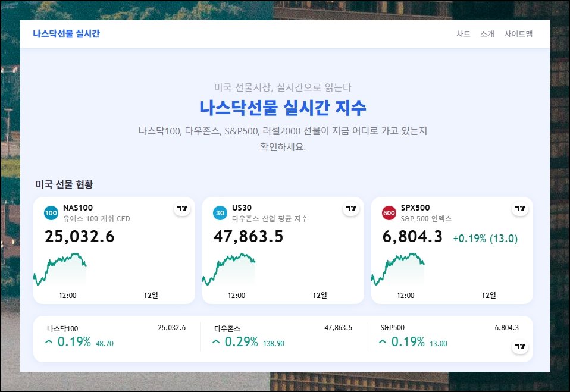Click the SPX500 mini chart line
The image size is (570, 392).
tap(397, 268)
